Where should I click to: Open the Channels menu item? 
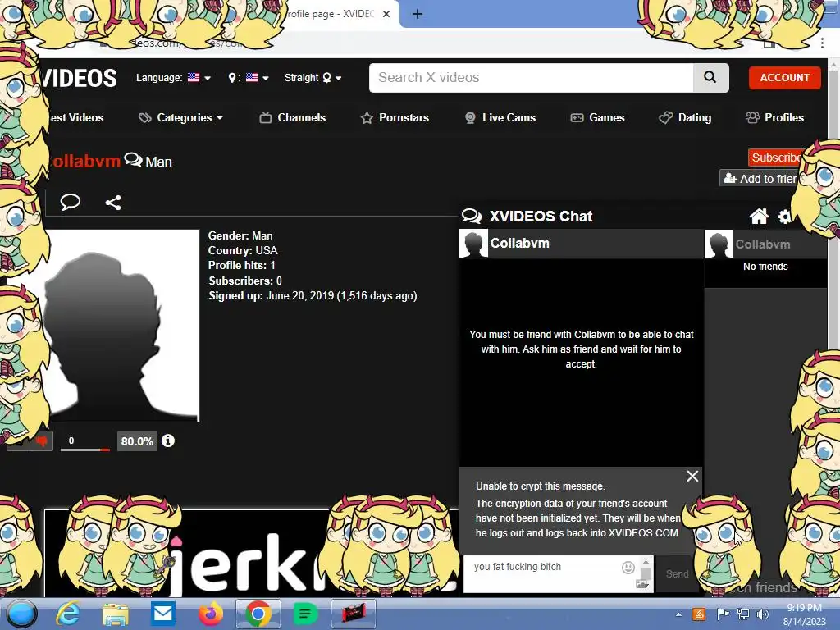pos(293,117)
